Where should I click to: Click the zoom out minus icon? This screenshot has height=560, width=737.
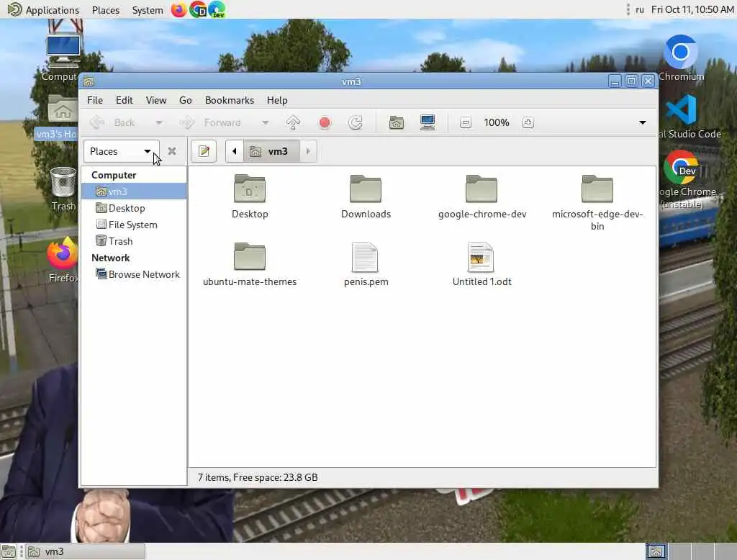click(x=466, y=122)
